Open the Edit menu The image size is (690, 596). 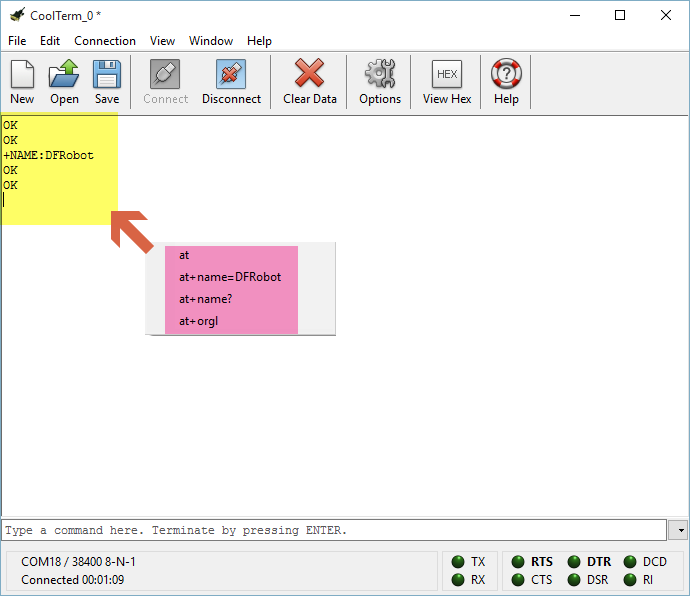click(x=50, y=41)
